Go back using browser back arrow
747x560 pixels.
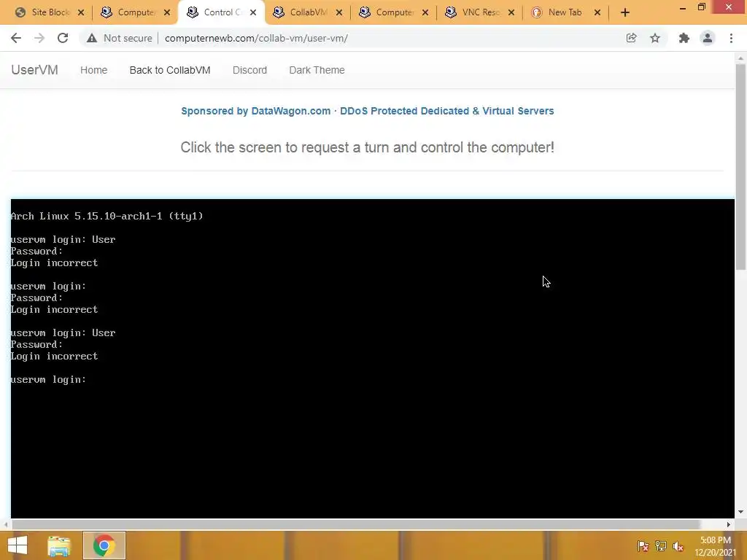point(16,38)
